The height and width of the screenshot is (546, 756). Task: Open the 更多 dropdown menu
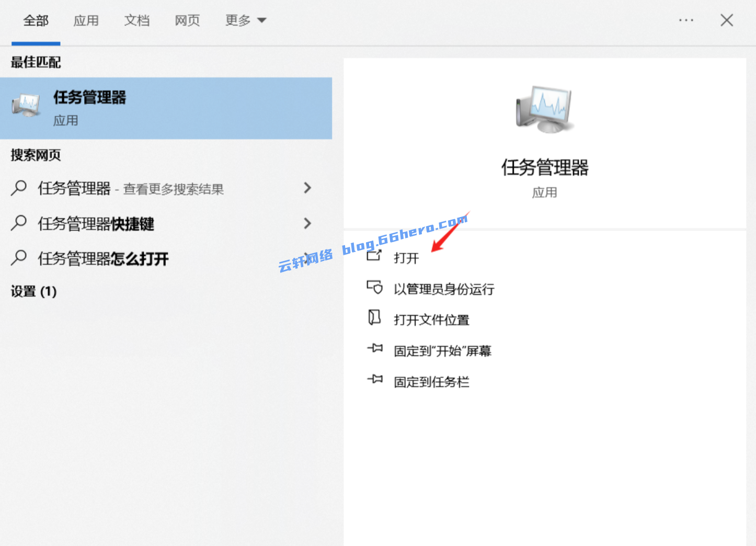246,21
